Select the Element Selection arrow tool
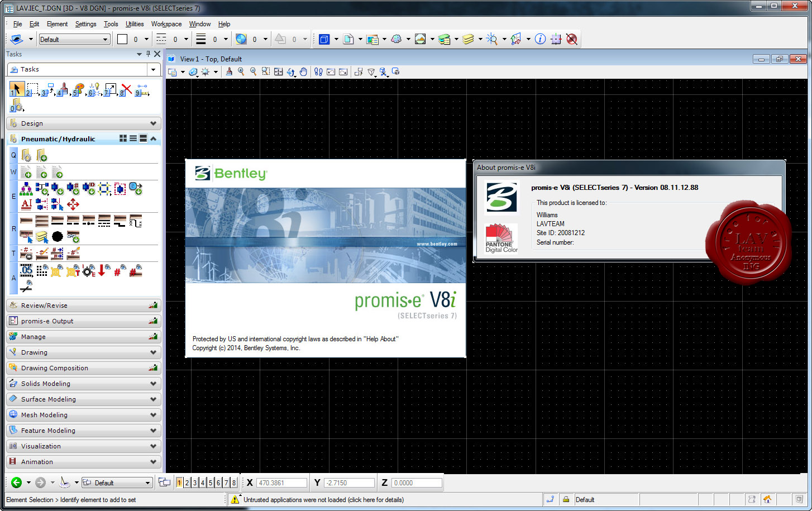Viewport: 812px width, 511px height. (17, 89)
